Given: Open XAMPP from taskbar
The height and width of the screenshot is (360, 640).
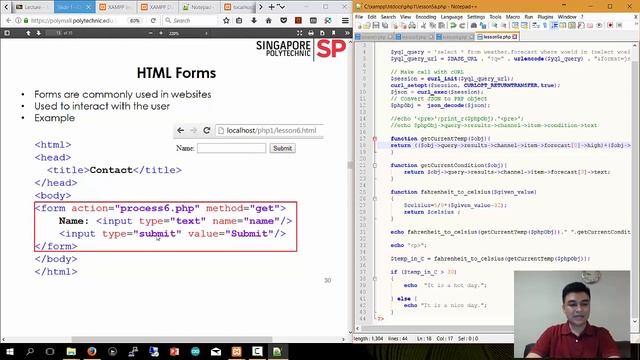Looking at the screenshot, I should [x=236, y=351].
